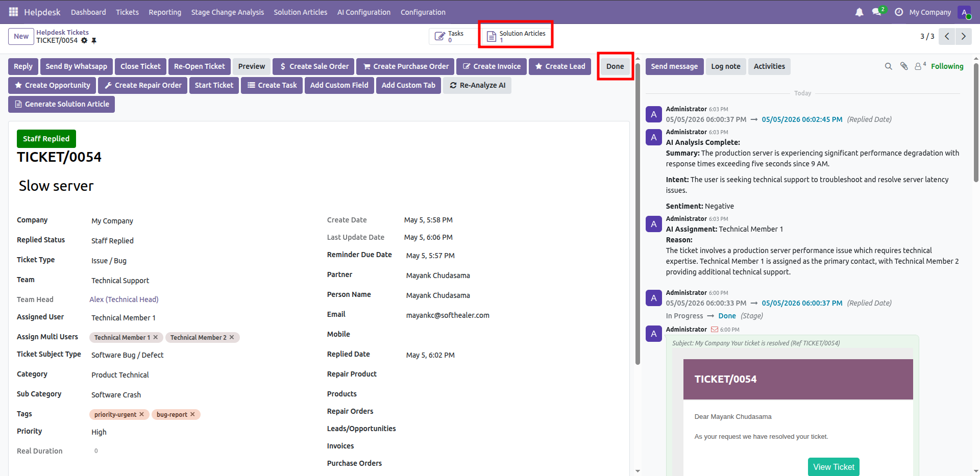Viewport: 980px width, 476px height.
Task: Open the Tickets menu
Action: point(127,12)
